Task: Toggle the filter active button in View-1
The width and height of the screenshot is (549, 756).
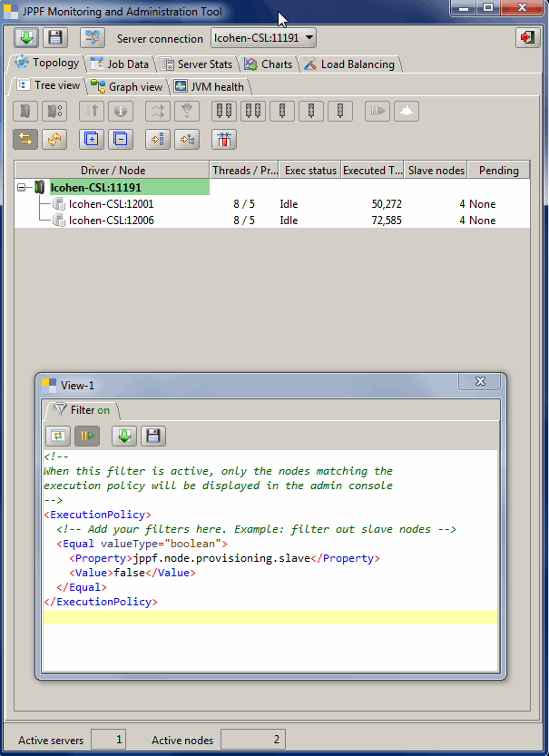Action: (87, 436)
